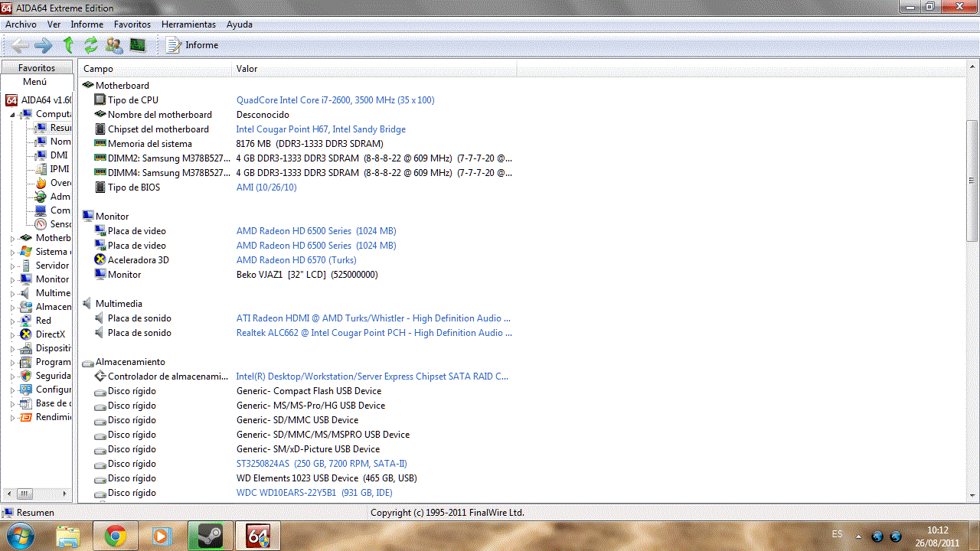Open the Ver menu
Screen dimensions: 980x551
(x=54, y=24)
